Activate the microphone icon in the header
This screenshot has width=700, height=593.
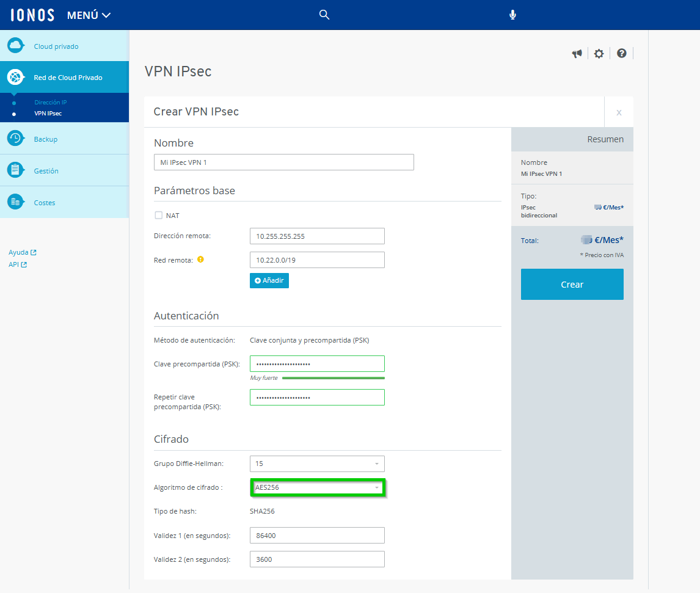(x=512, y=14)
